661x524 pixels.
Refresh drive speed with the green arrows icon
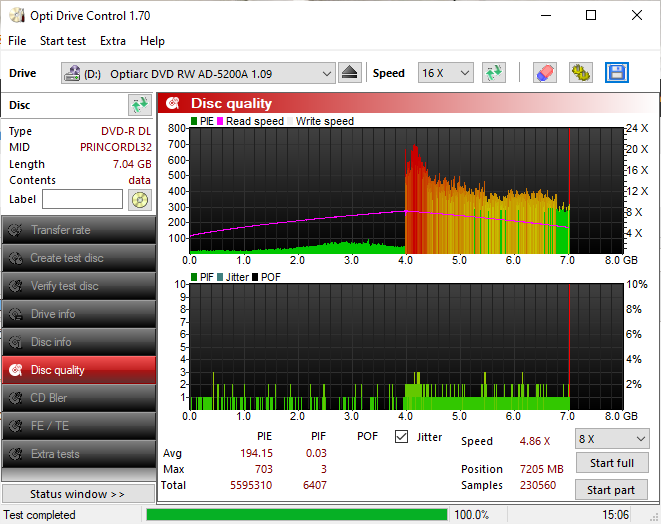point(494,73)
